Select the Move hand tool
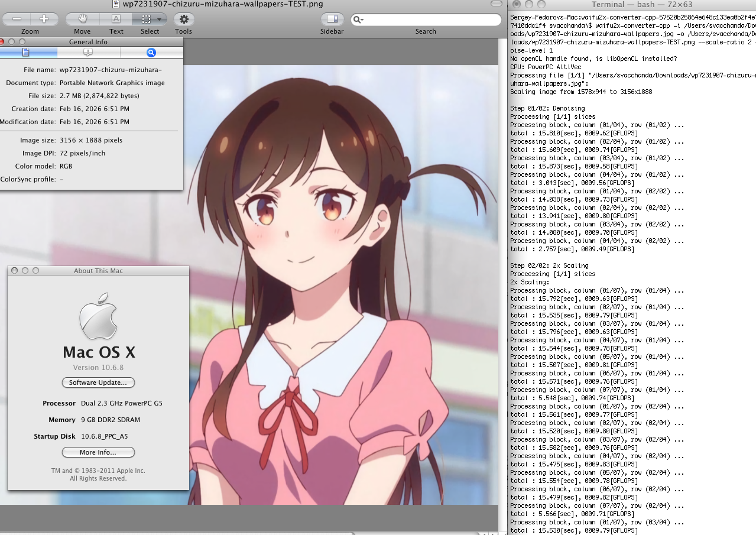This screenshot has height=535, width=756. [82, 19]
